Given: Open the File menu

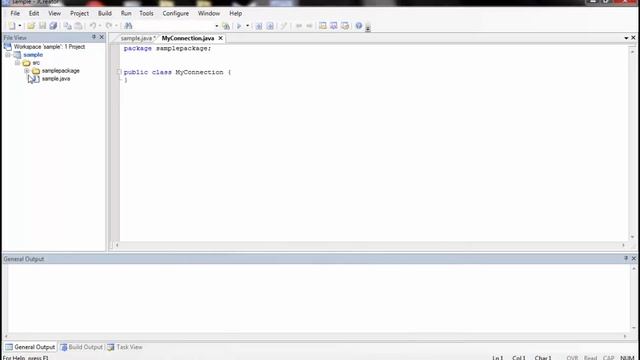Looking at the screenshot, I should 15,13.
